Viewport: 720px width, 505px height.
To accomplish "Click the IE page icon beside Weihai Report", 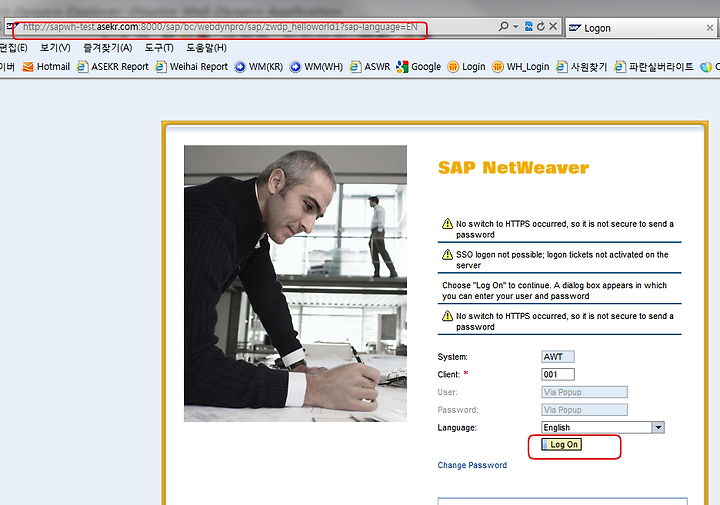I will point(160,67).
